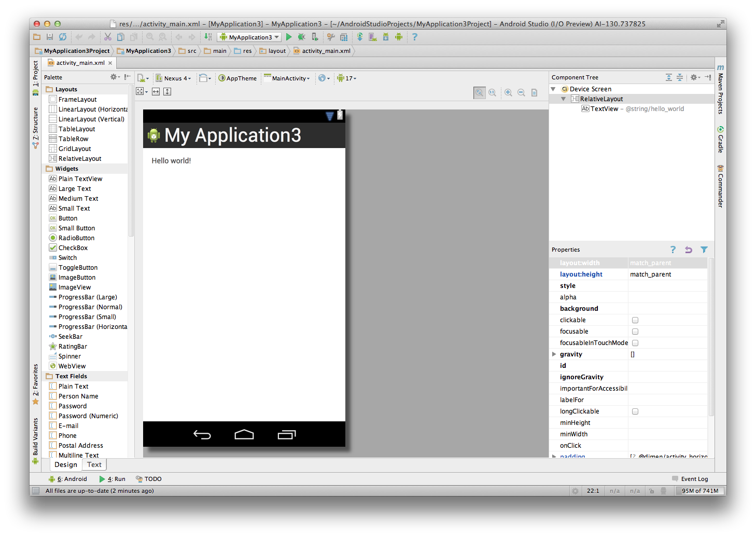Image resolution: width=756 pixels, height=537 pixels.
Task: Open the Nexus 4 device dropdown
Action: pos(174,78)
